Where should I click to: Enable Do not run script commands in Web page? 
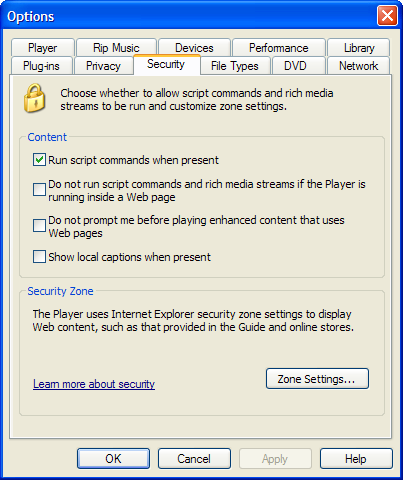point(39,190)
